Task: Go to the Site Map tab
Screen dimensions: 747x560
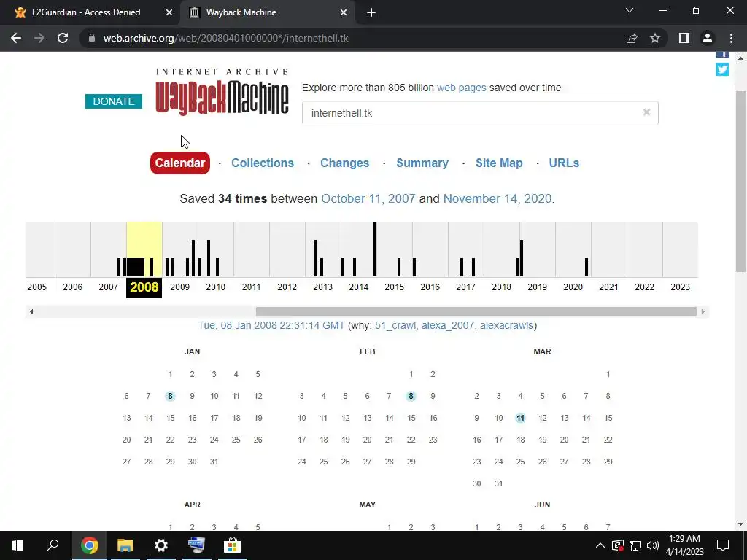Action: coord(499,163)
